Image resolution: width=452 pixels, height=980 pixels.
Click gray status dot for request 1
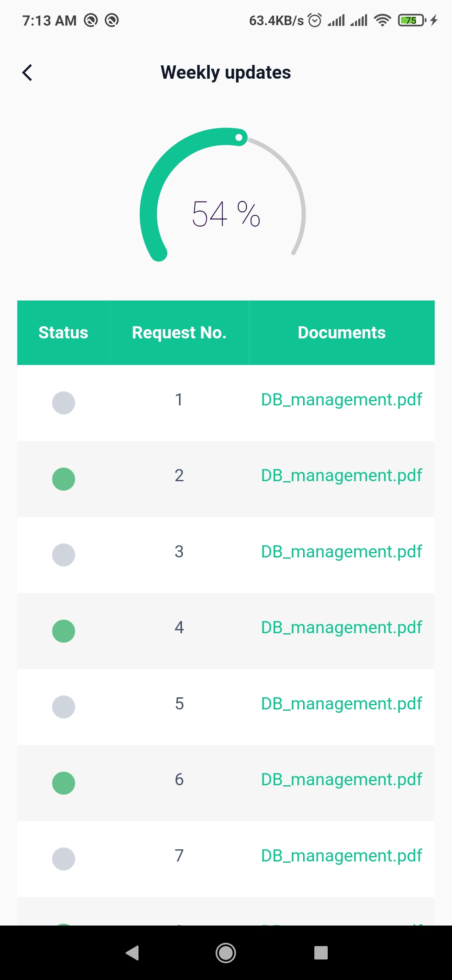pyautogui.click(x=64, y=403)
